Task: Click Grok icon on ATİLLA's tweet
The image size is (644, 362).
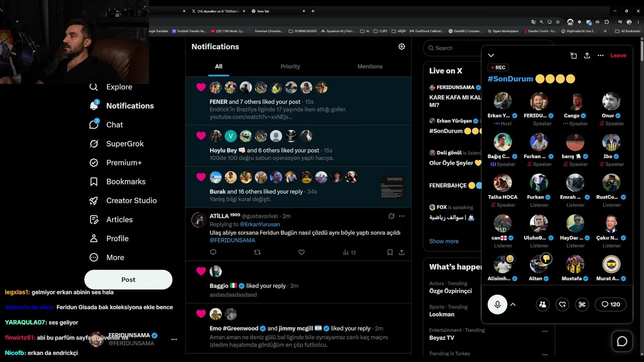Action: (391, 216)
